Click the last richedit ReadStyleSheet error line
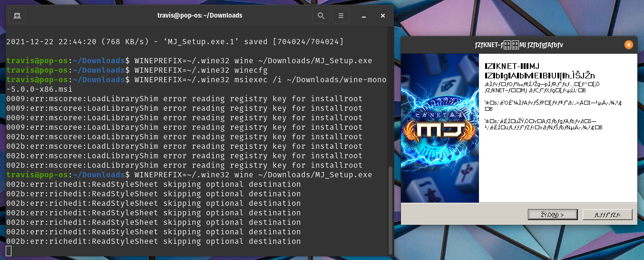Viewport: 644px width, 260px height. [x=153, y=241]
